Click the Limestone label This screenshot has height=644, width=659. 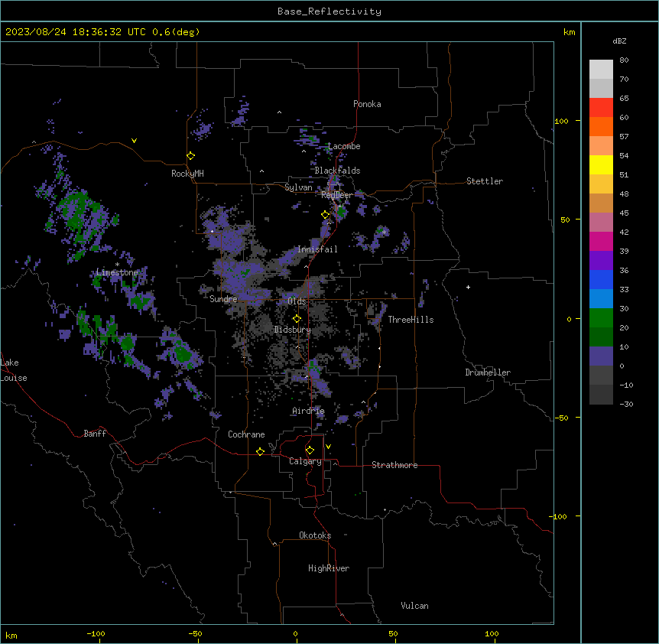tap(117, 272)
